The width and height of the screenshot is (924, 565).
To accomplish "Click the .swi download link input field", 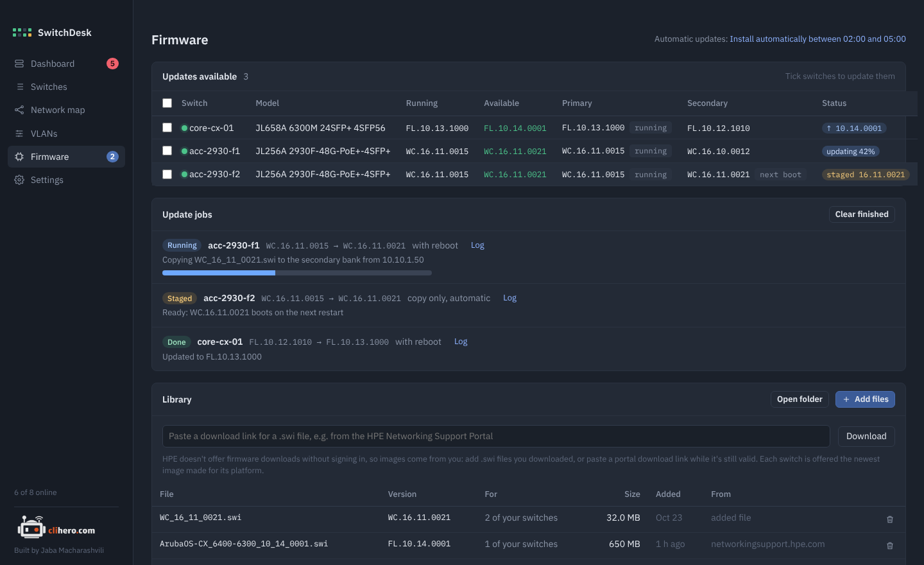I will tap(496, 436).
